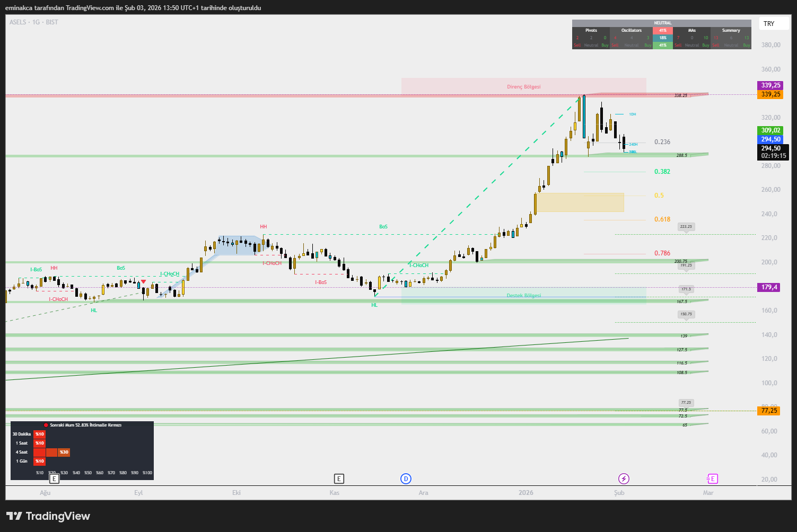Click the purple upcoming earnings E icon

pos(712,479)
